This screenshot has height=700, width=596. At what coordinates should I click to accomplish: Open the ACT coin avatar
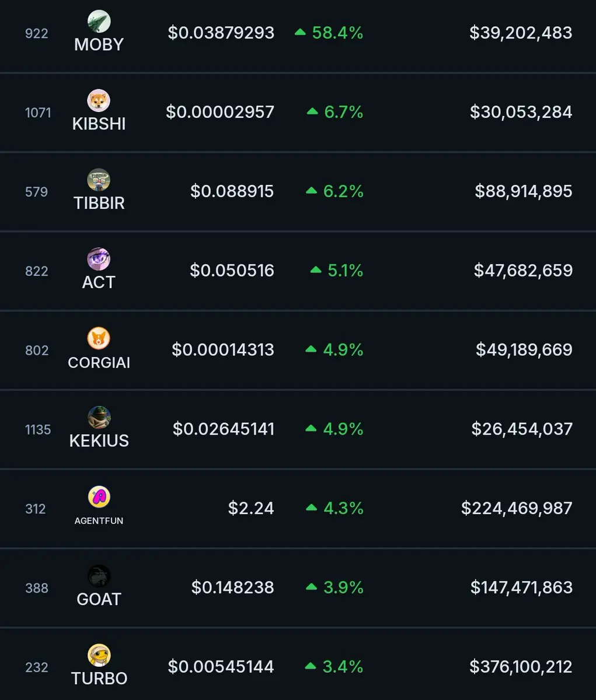[99, 259]
